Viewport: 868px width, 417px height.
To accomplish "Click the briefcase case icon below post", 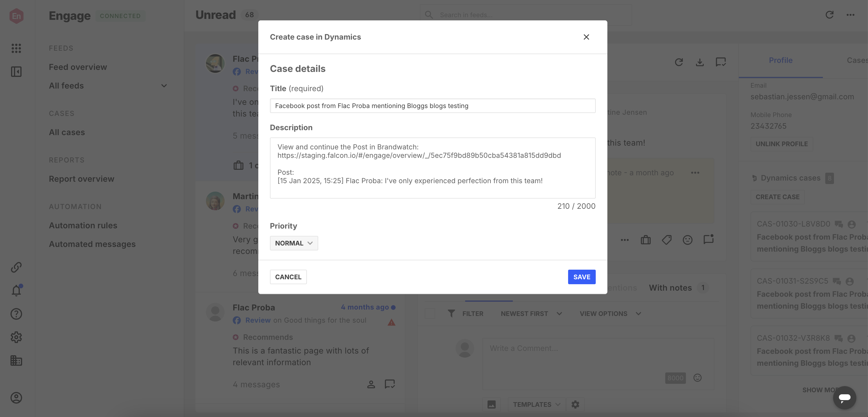I will click(x=645, y=240).
